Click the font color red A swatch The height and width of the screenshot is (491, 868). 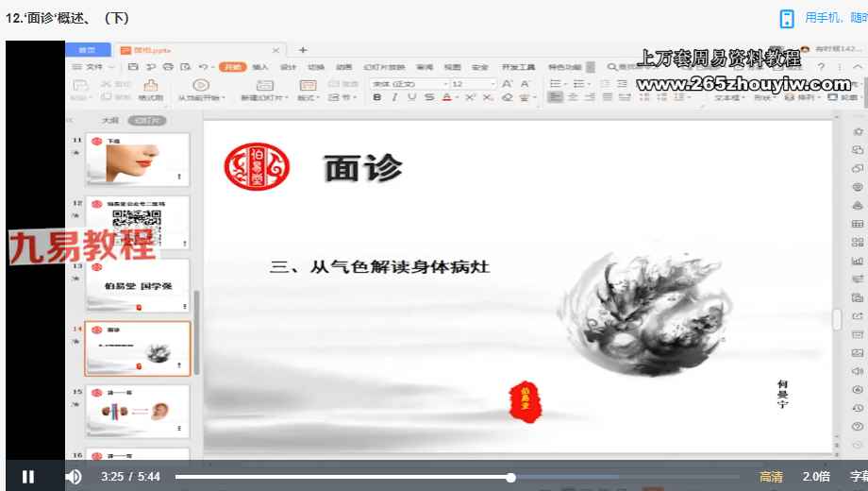447,97
